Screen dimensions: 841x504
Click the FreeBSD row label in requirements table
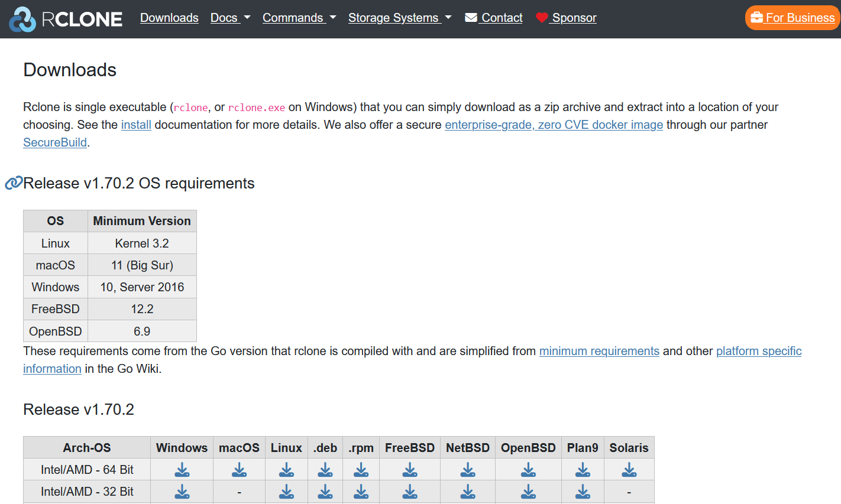pos(56,309)
